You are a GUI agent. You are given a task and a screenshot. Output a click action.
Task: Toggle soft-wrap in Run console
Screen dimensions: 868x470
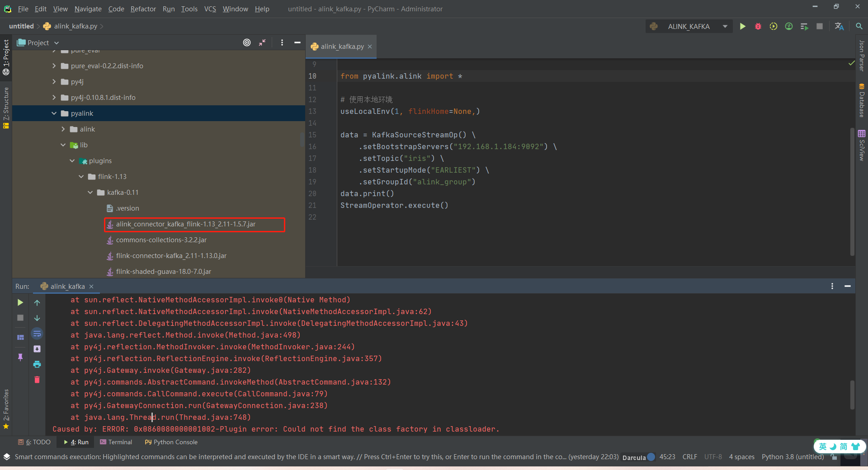coord(37,334)
